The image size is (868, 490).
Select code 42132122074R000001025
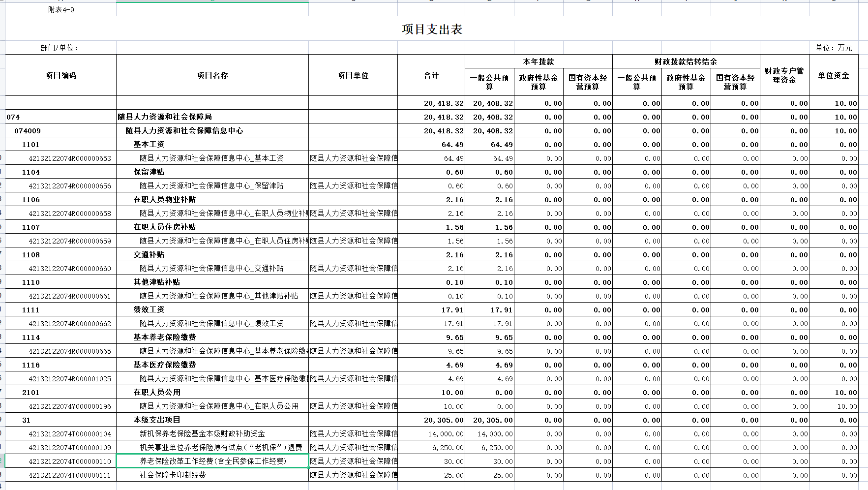61,379
